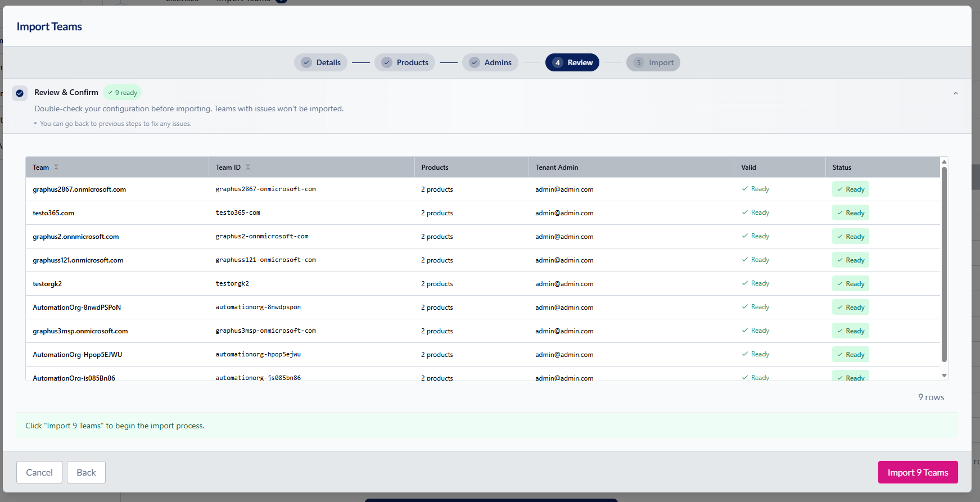Collapse the Review & Confirm section chevron
The height and width of the screenshot is (502, 980).
point(955,93)
